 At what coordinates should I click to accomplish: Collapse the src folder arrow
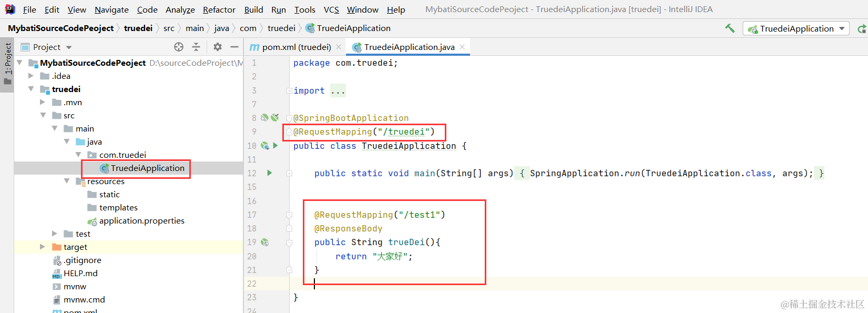43,115
